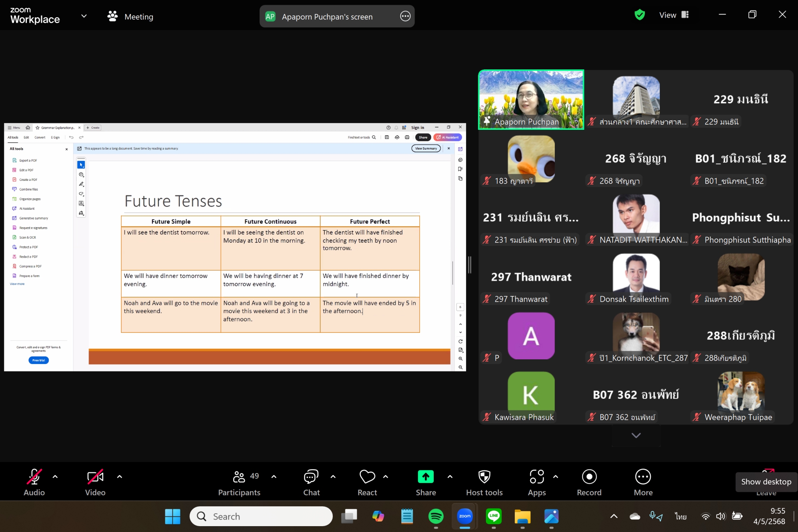Click Protect a PDF tool
This screenshot has height=532, width=798.
click(x=25, y=247)
